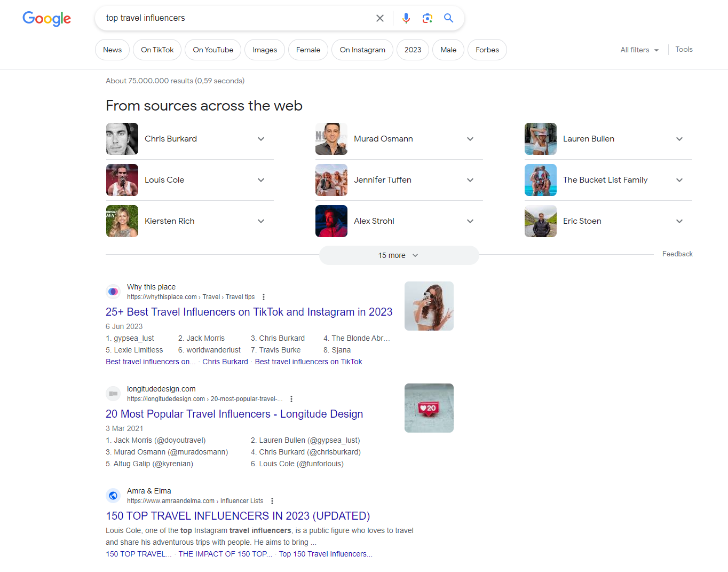Click Feedback link

pos(677,254)
